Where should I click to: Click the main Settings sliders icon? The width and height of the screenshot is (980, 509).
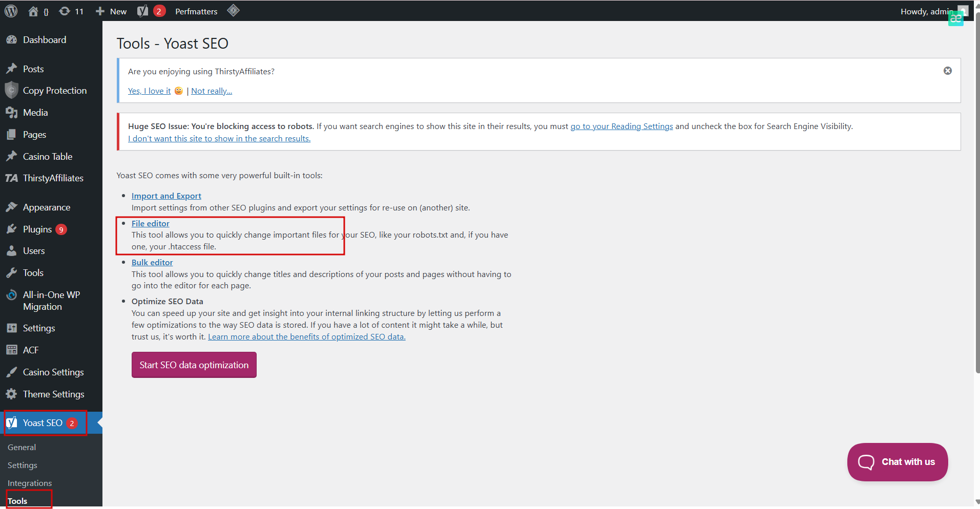tap(11, 328)
